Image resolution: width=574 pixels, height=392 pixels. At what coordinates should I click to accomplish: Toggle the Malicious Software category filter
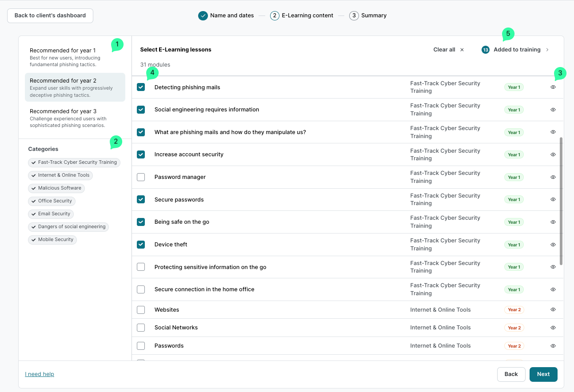click(x=56, y=188)
